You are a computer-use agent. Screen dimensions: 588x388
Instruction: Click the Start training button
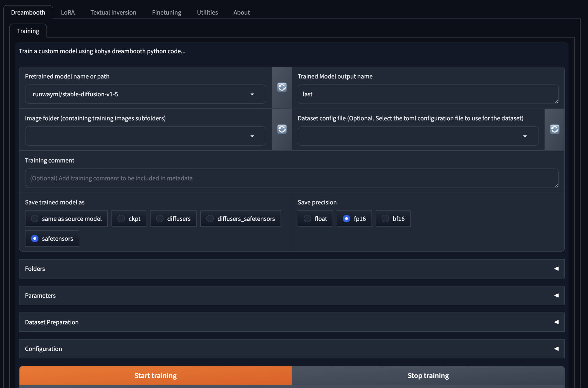(155, 376)
